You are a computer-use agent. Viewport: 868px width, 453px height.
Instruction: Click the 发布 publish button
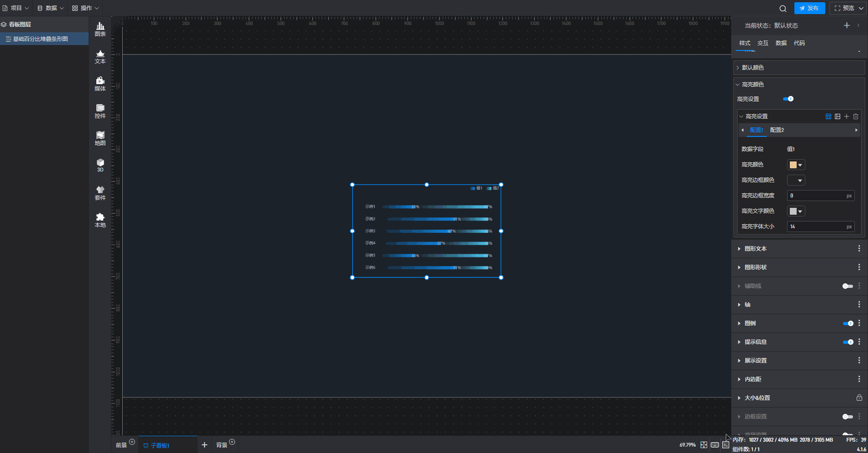coord(809,8)
